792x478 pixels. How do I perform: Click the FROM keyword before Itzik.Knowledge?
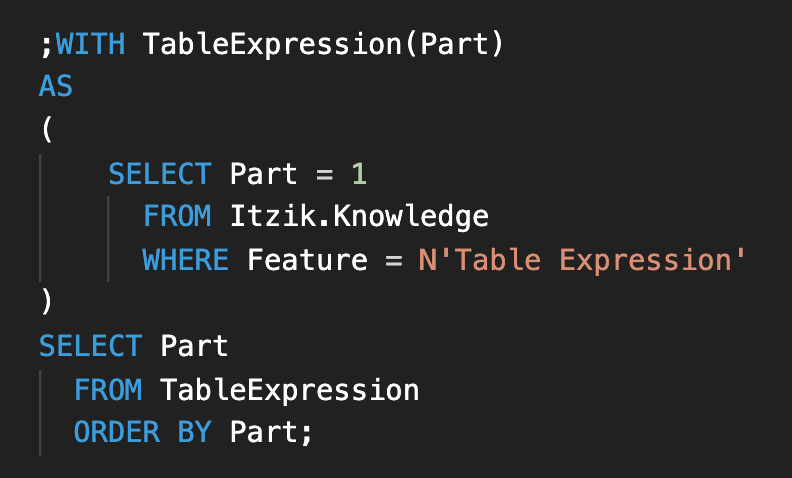pos(177,217)
